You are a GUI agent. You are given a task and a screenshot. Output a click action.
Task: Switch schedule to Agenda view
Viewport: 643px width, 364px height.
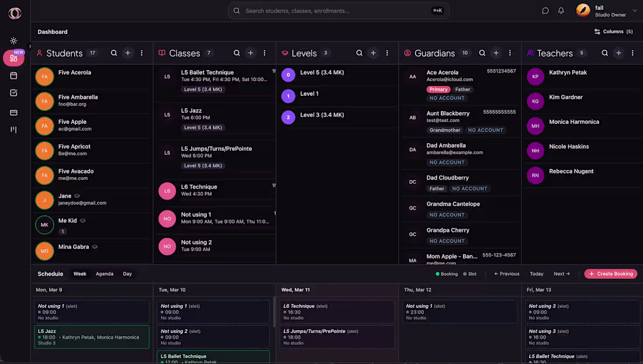point(105,274)
